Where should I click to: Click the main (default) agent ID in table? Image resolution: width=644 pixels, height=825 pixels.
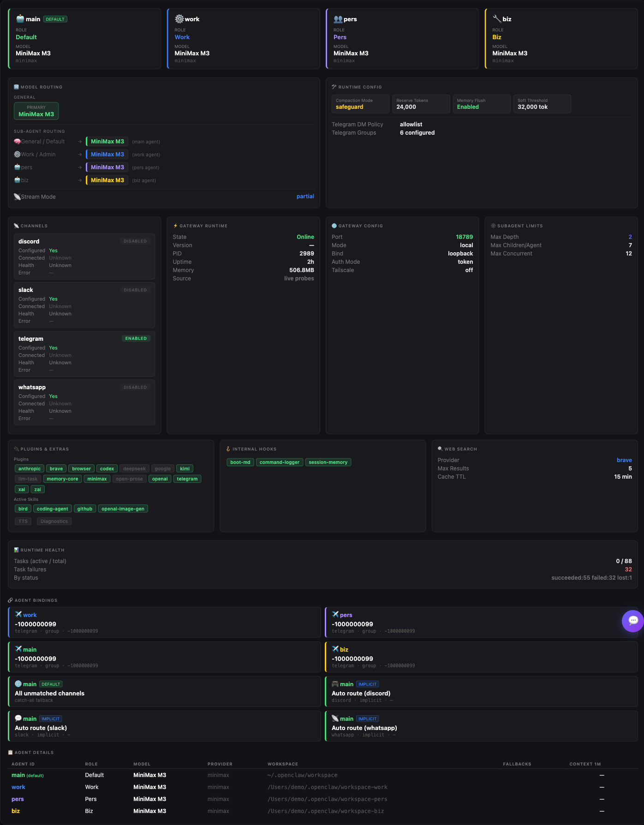27,775
